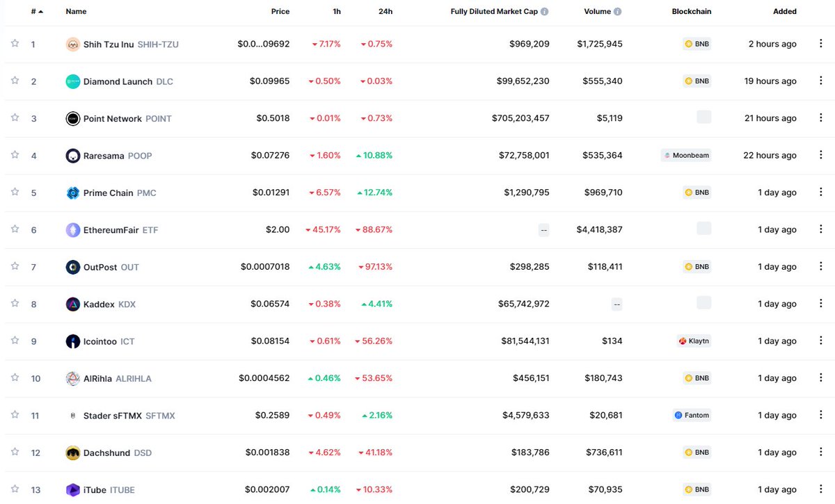Image resolution: width=835 pixels, height=504 pixels.
Task: Toggle watchlist star for OutPost
Action: pos(15,266)
